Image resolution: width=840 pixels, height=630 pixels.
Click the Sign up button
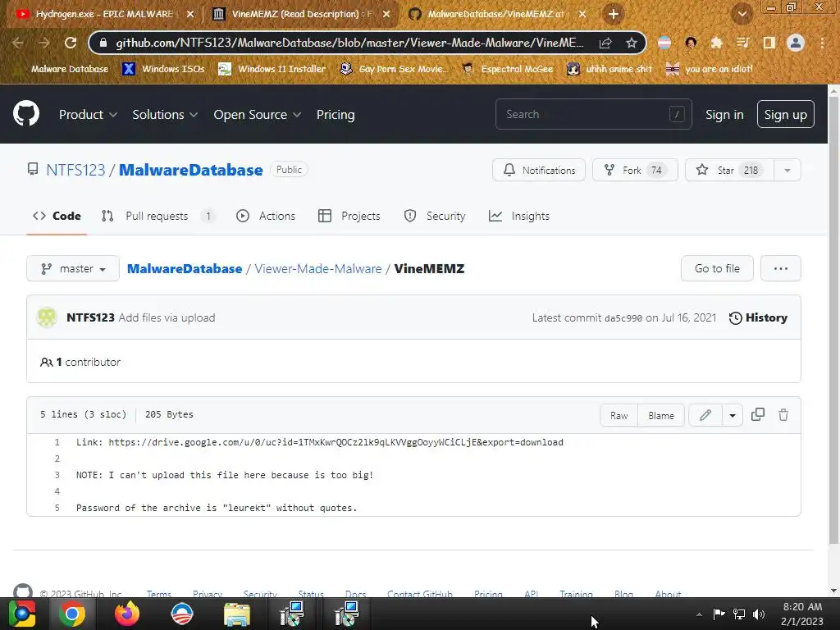point(785,114)
